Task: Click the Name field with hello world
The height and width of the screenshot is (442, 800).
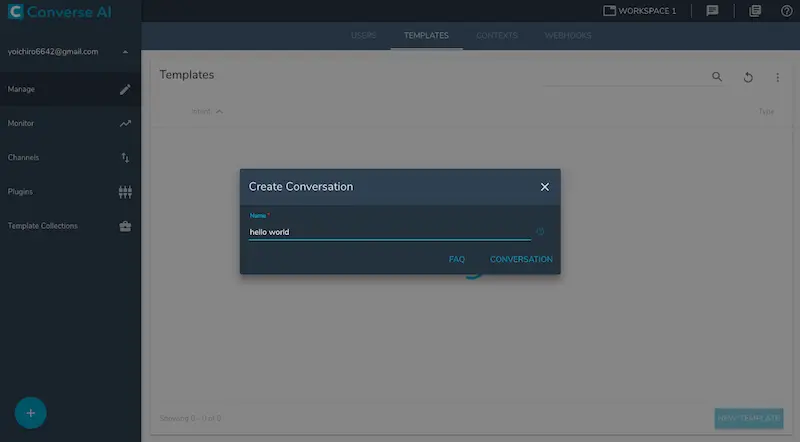Action: coord(390,232)
